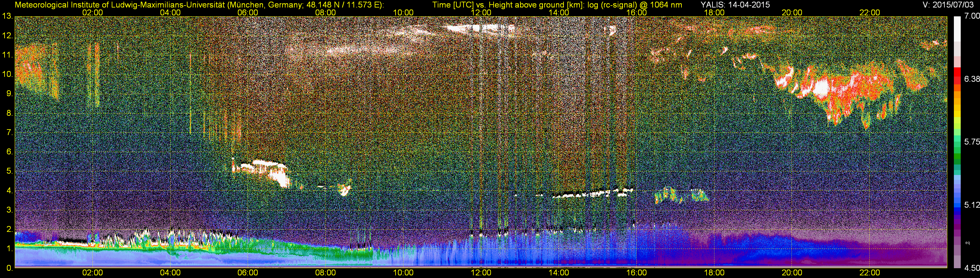Click the height axis label '0.'

[9, 268]
